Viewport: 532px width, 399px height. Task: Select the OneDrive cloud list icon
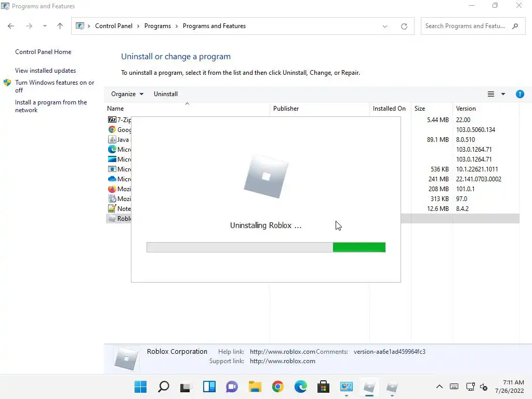112,179
